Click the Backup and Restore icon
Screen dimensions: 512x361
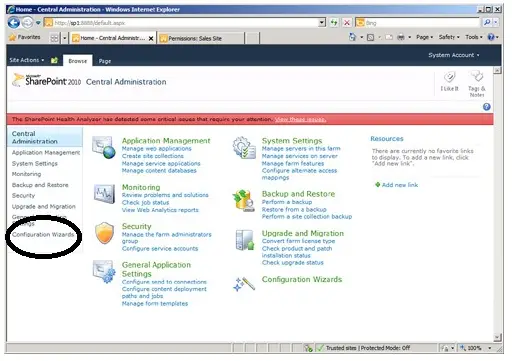pos(244,200)
